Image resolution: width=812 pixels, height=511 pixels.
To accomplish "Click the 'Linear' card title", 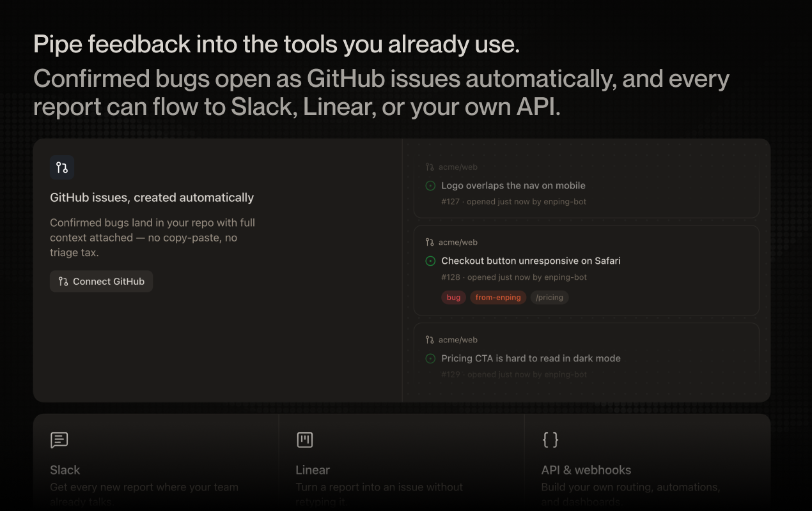I will click(313, 470).
